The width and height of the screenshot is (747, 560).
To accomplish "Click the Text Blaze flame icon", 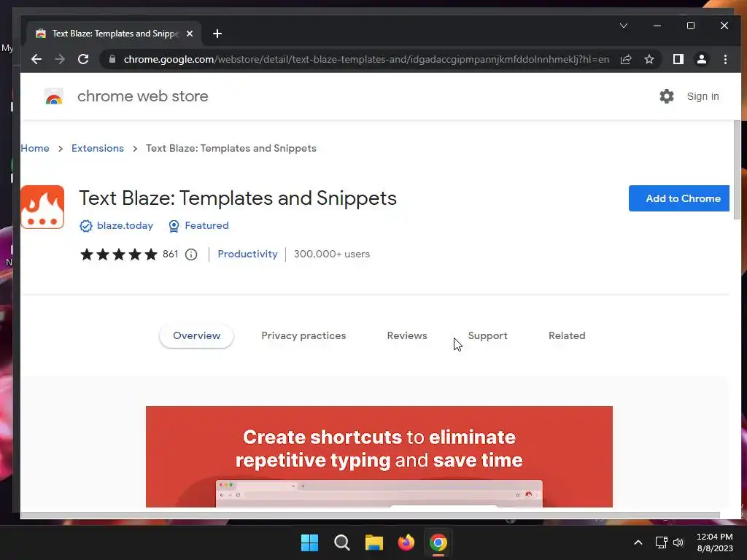I will pyautogui.click(x=42, y=207).
